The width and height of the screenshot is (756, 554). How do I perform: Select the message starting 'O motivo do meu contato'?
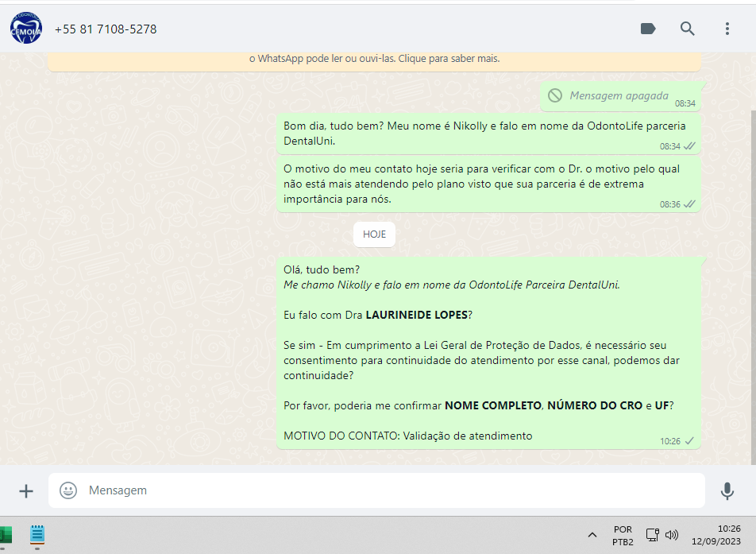(488, 184)
